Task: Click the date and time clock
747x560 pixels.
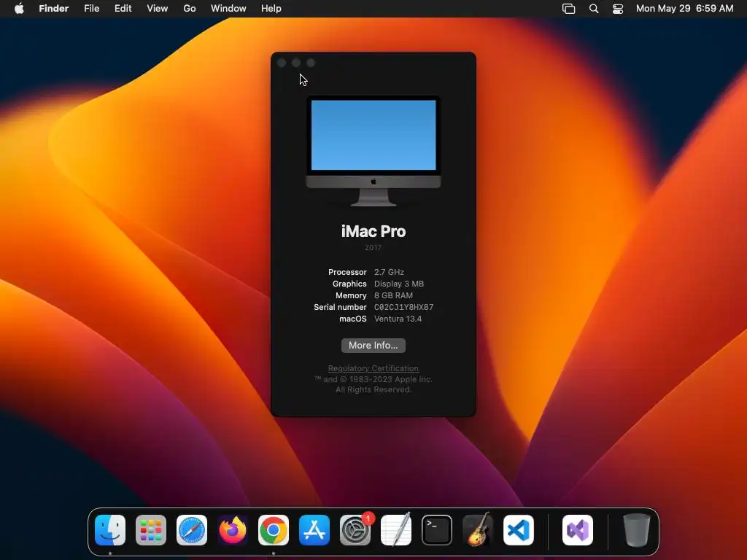Action: pyautogui.click(x=684, y=9)
